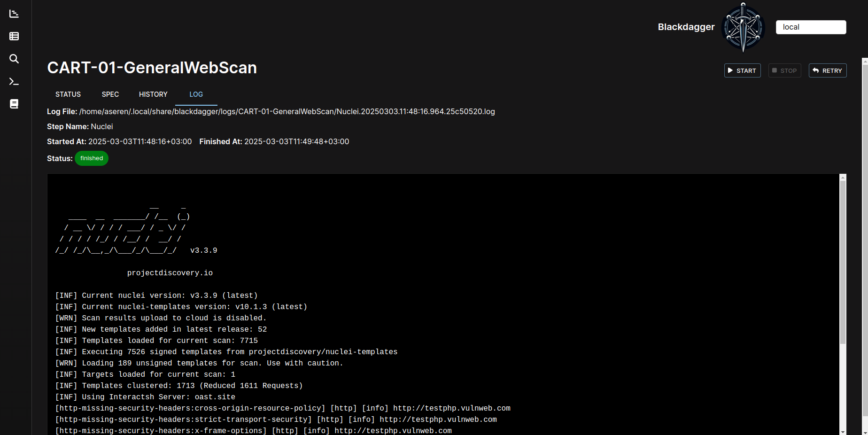This screenshot has width=868, height=435.
Task: Click the nuclei ASCII banner version 'v3.3.9'
Action: [204, 250]
